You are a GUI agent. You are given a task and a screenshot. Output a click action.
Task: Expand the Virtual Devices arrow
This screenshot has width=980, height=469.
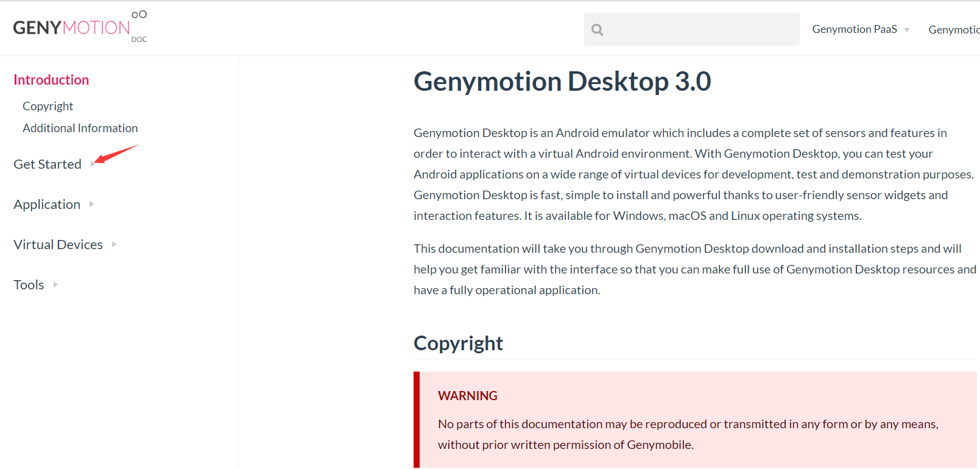(114, 244)
